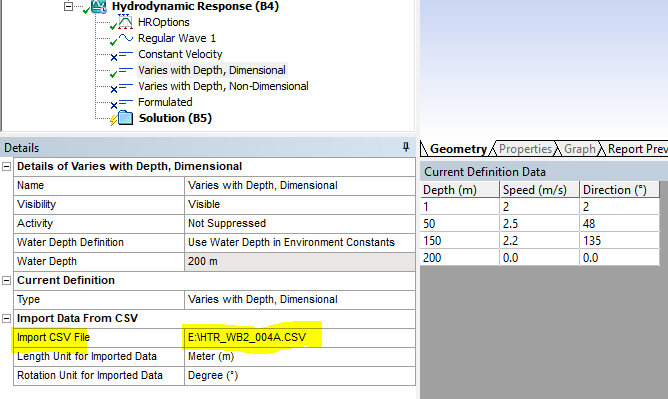Click the Import CSV File path field
The width and height of the screenshot is (668, 399).
pyautogui.click(x=300, y=337)
